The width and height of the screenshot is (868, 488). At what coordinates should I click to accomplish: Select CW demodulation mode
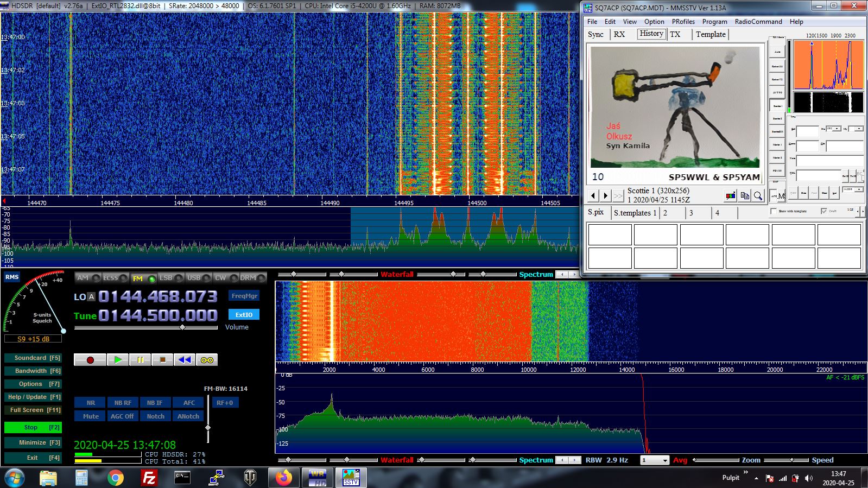pos(225,278)
